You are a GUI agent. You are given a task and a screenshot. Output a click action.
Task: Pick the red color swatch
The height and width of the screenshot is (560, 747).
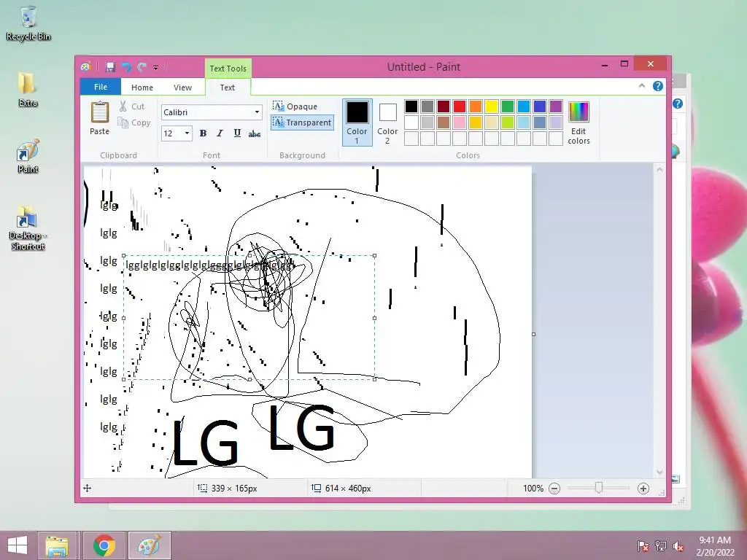[x=460, y=106]
